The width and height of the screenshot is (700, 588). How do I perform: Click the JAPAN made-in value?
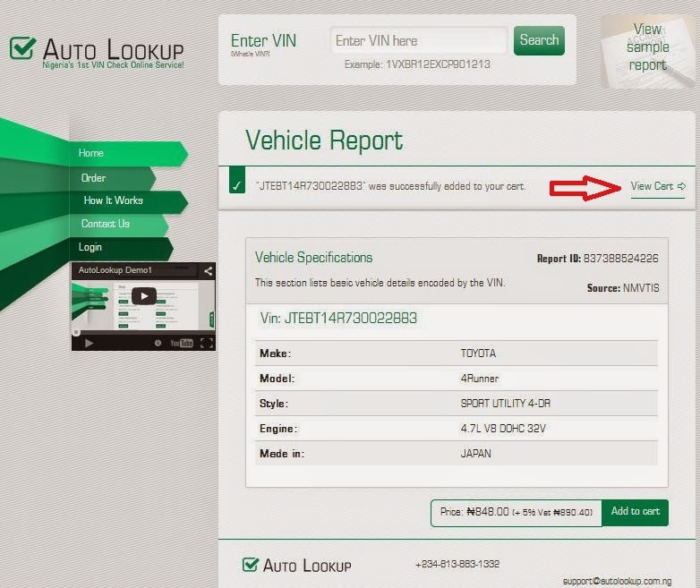(x=476, y=454)
